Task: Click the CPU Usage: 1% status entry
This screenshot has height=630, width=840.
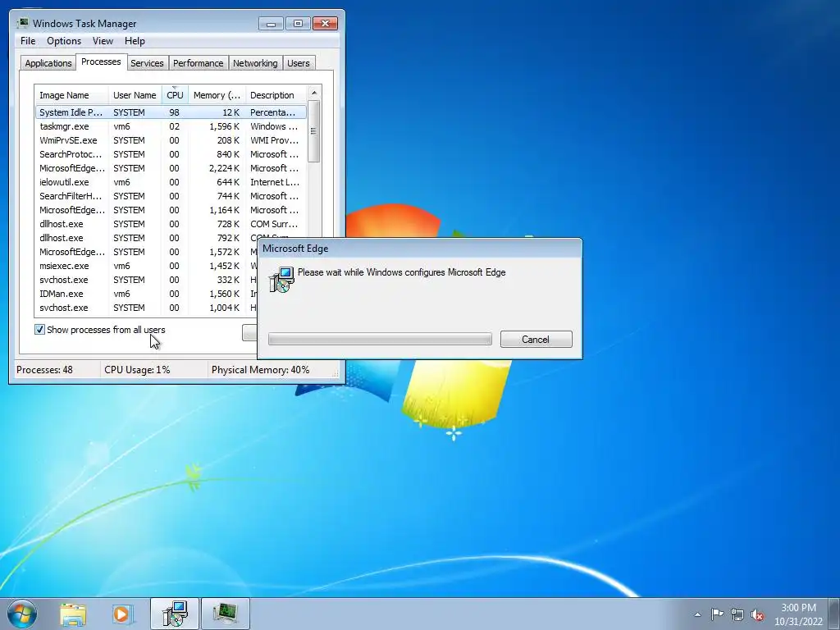Action: coord(153,370)
